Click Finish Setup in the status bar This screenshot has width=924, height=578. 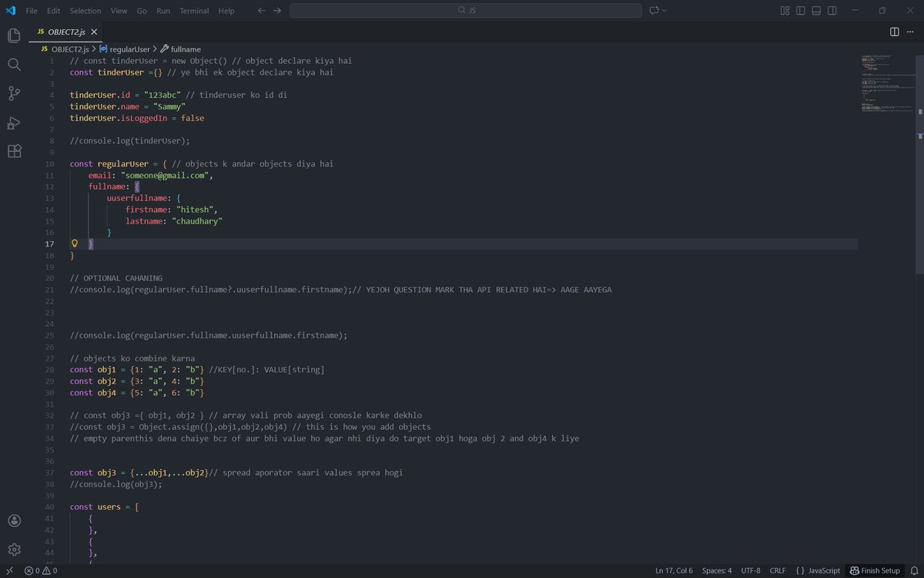pos(875,570)
